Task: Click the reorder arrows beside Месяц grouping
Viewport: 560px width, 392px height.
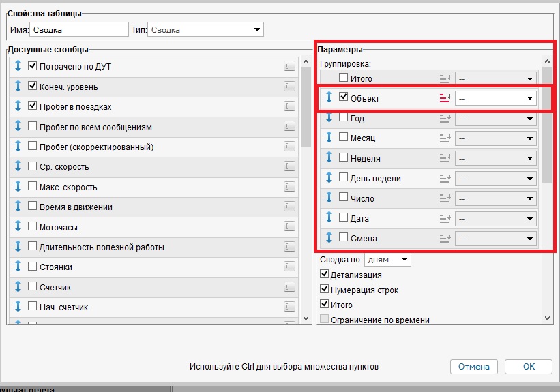Action: coord(329,138)
